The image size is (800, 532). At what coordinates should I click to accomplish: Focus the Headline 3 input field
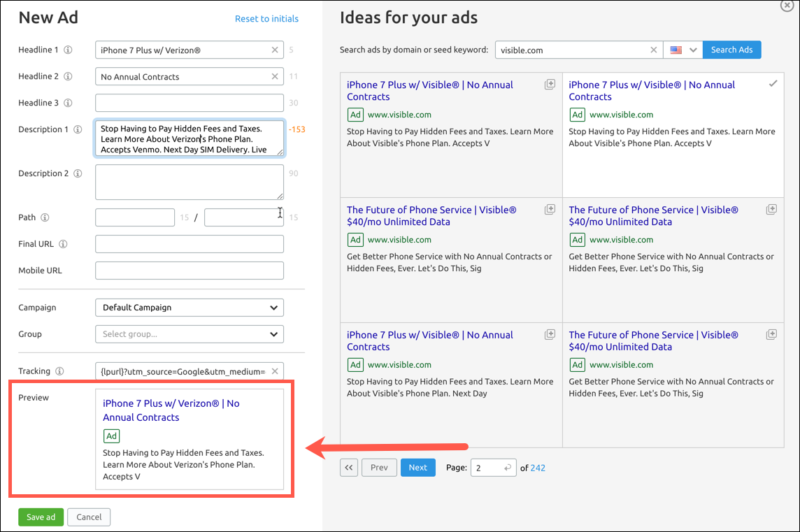point(190,103)
